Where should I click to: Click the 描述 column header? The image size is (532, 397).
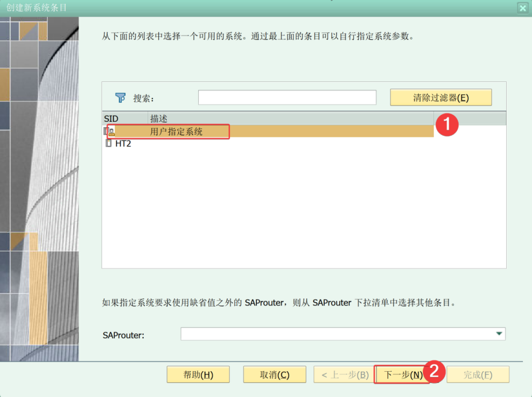[291, 119]
